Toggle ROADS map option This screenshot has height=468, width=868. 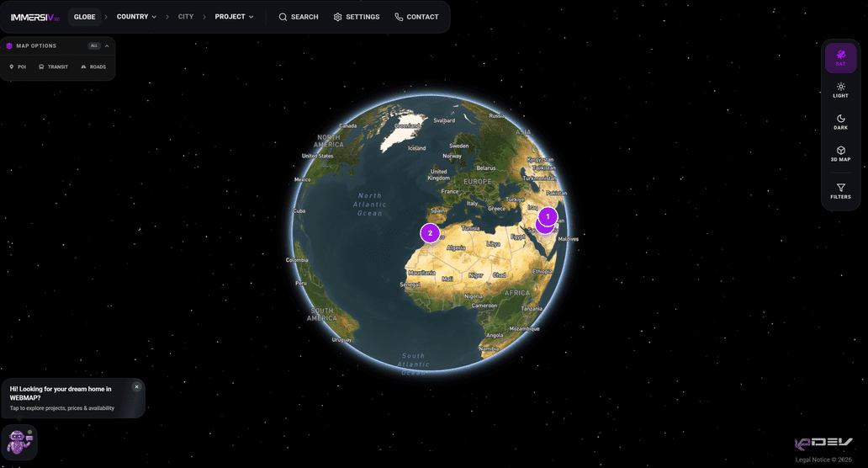point(93,67)
